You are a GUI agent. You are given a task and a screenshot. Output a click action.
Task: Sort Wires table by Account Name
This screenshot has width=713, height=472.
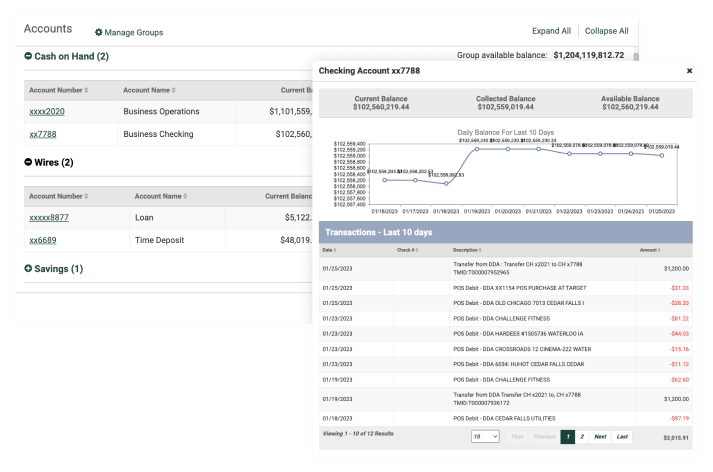click(158, 196)
